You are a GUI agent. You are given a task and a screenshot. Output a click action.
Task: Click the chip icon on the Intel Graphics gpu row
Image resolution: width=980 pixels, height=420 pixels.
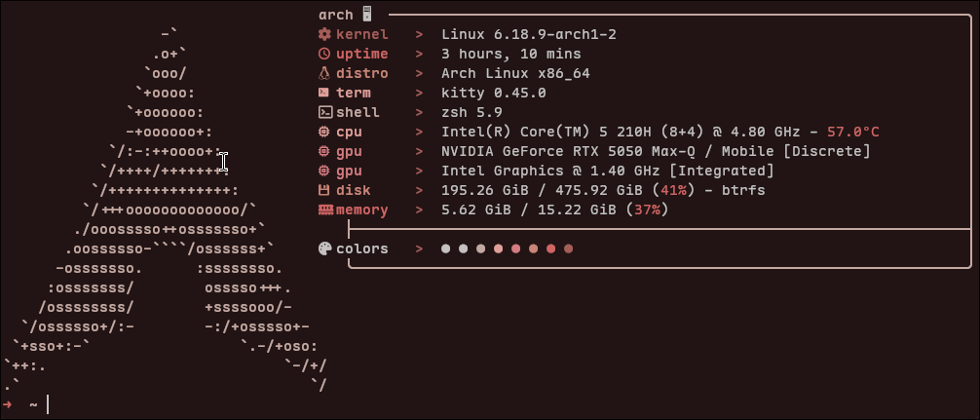click(323, 171)
